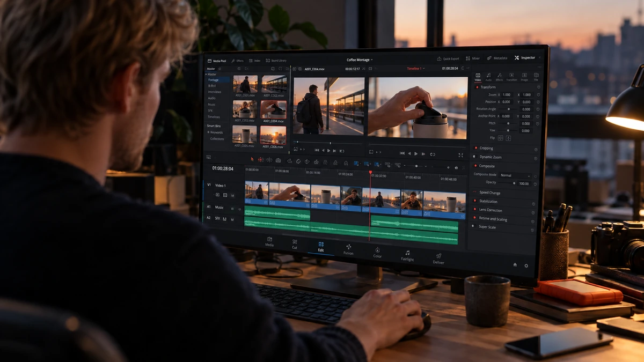Screen dimensions: 644x362
Task: Adjust the Rotation Angle slider
Action: click(x=508, y=109)
